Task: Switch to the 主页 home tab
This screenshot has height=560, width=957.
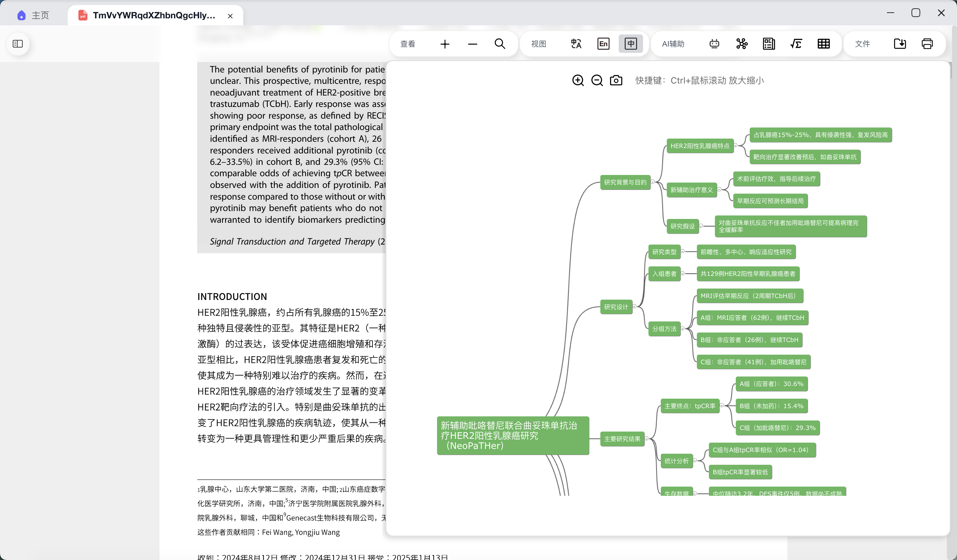Action: [x=34, y=15]
